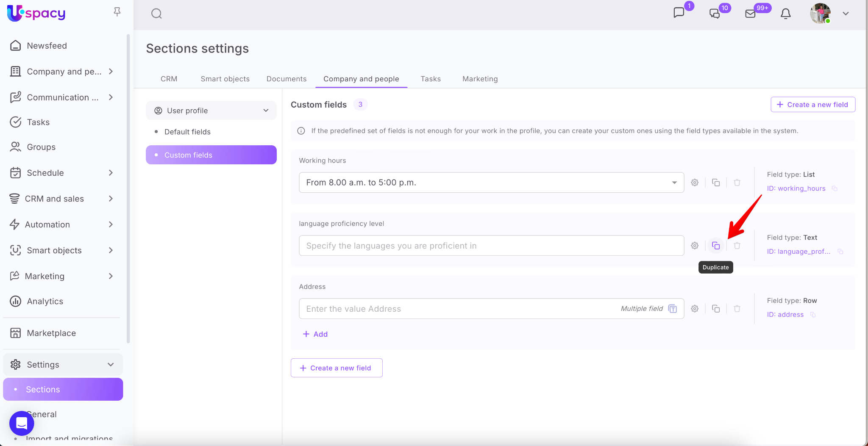Delete the Working hours field
The height and width of the screenshot is (446, 868).
pyautogui.click(x=737, y=183)
